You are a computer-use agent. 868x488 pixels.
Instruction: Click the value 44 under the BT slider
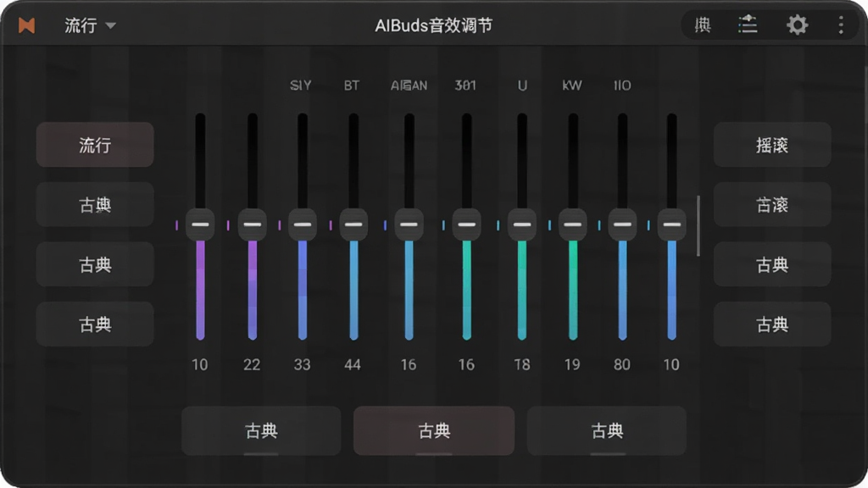click(353, 364)
